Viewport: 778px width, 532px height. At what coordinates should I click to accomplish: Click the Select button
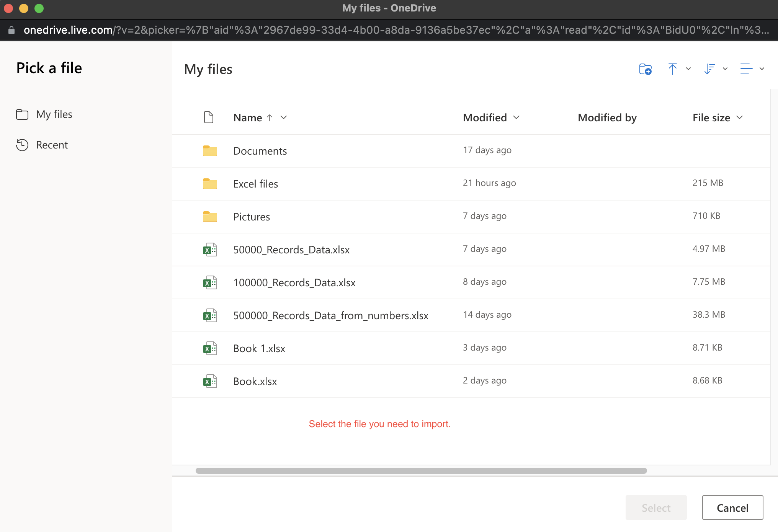click(x=656, y=508)
